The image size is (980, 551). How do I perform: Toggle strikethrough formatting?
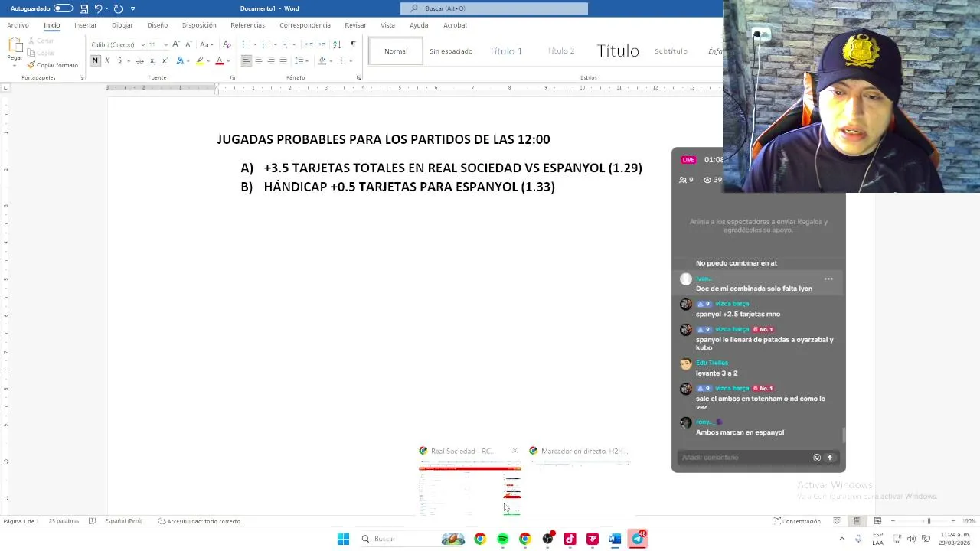pos(139,60)
